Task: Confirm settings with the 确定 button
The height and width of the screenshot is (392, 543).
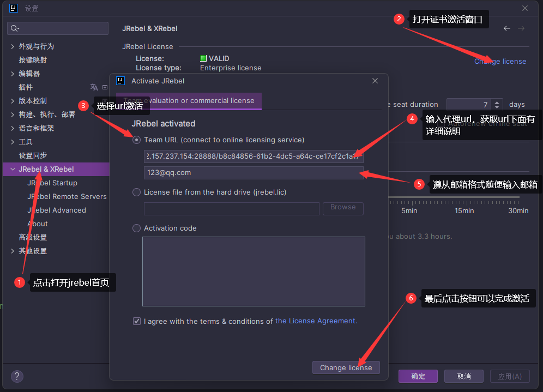Action: click(418, 376)
